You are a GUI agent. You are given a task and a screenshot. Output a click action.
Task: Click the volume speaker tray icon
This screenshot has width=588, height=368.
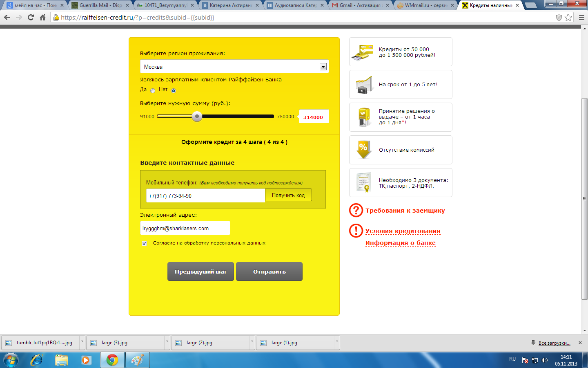[544, 360]
